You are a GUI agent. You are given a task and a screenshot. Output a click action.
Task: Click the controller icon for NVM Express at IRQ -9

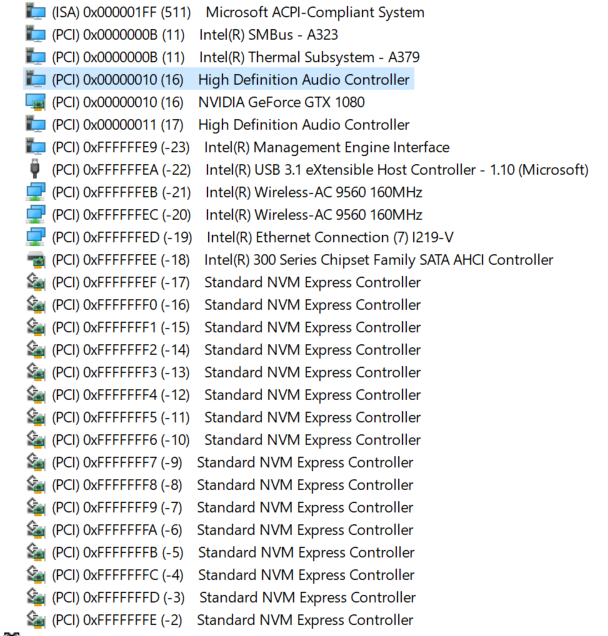pyautogui.click(x=35, y=462)
